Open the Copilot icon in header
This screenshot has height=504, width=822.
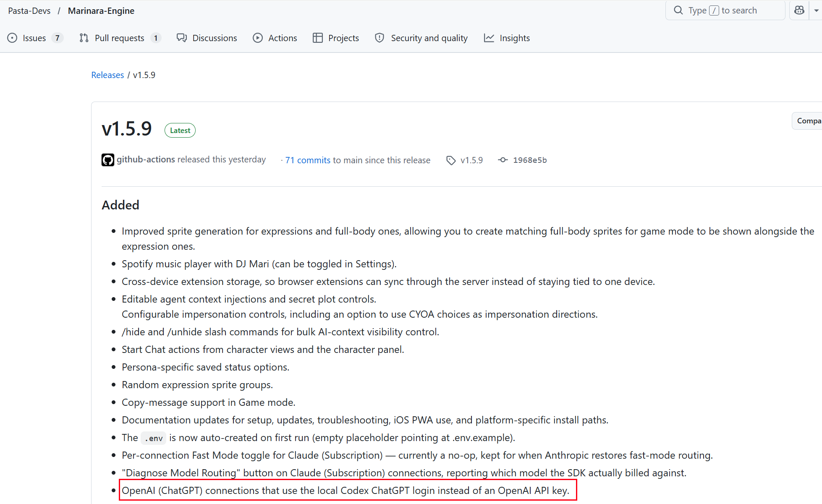point(799,10)
